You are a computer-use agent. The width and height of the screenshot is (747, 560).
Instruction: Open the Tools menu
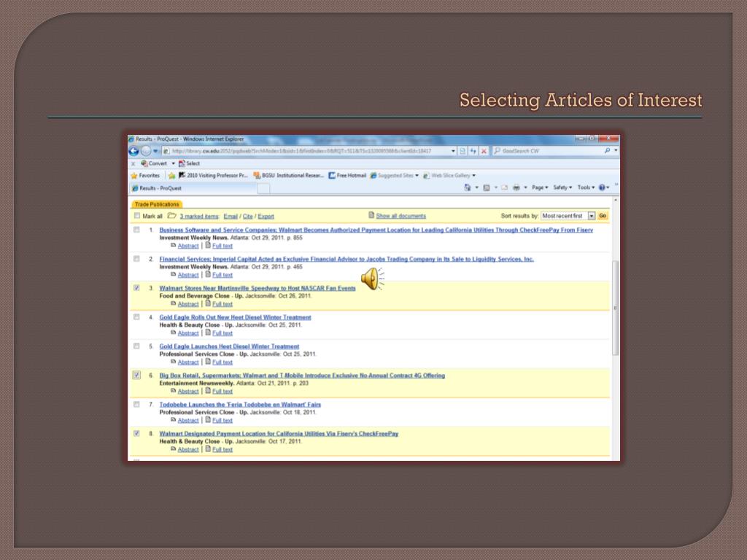[x=586, y=187]
